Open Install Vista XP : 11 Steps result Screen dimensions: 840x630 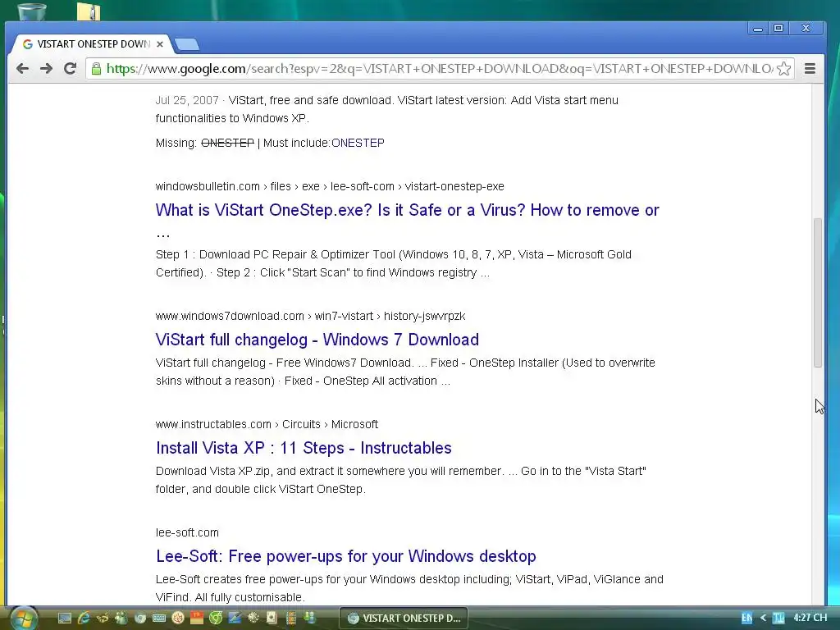[304, 448]
